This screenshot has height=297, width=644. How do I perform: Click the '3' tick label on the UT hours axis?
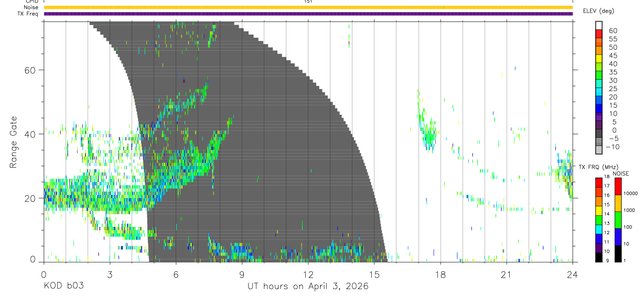coord(110,274)
